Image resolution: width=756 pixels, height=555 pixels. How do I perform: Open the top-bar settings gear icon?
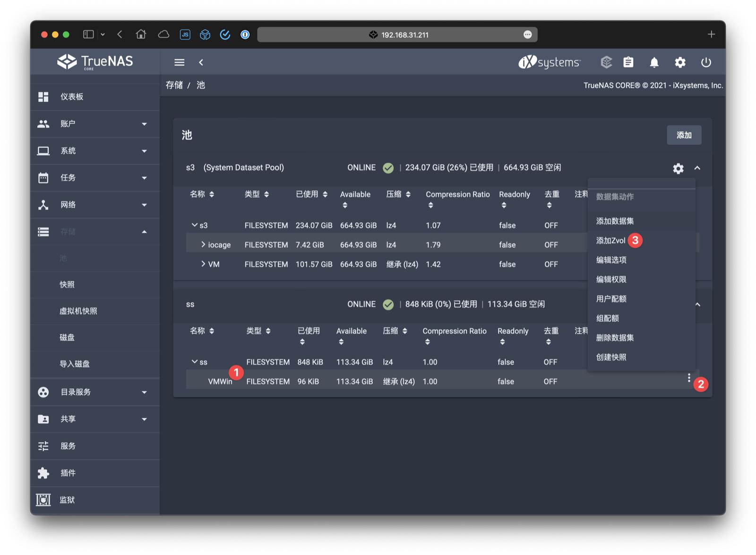click(680, 62)
